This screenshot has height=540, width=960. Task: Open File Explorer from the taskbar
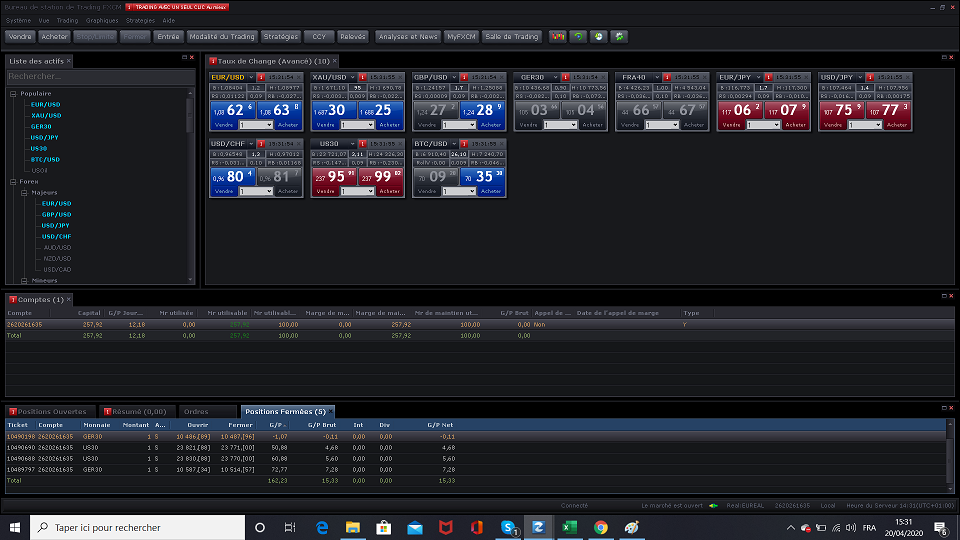pyautogui.click(x=353, y=527)
